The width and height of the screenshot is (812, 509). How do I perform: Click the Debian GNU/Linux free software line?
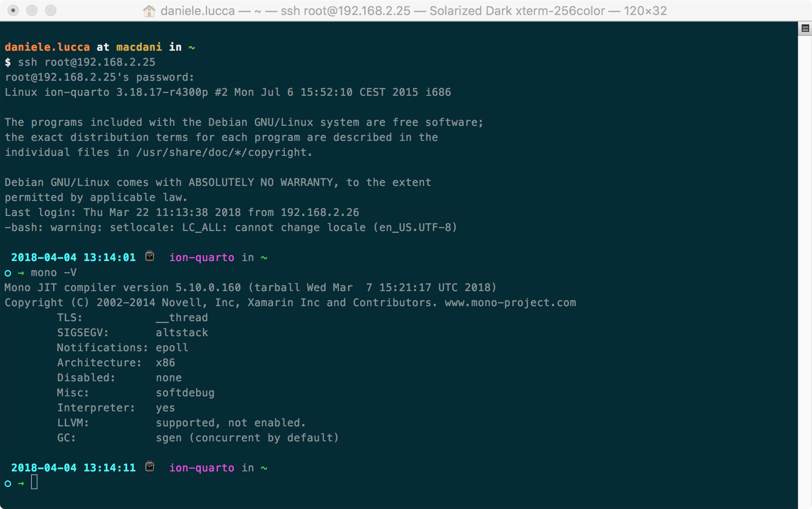tap(244, 122)
